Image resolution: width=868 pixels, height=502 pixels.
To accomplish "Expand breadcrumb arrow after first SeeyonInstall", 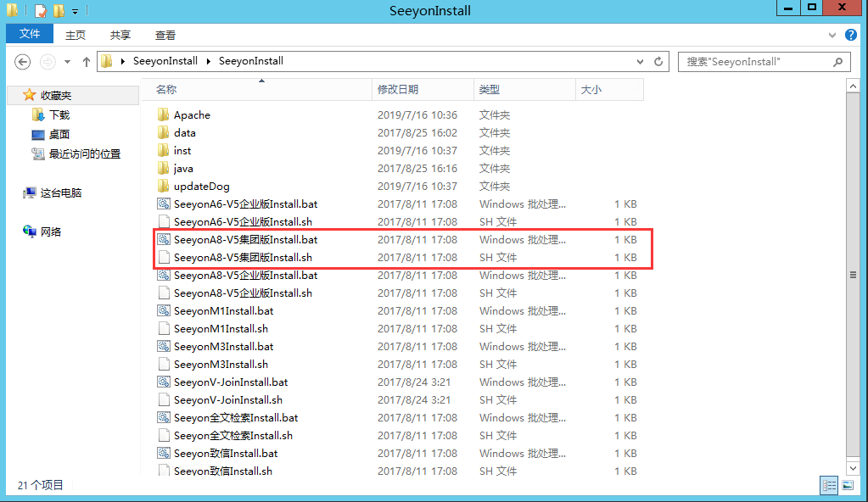I will coord(208,61).
